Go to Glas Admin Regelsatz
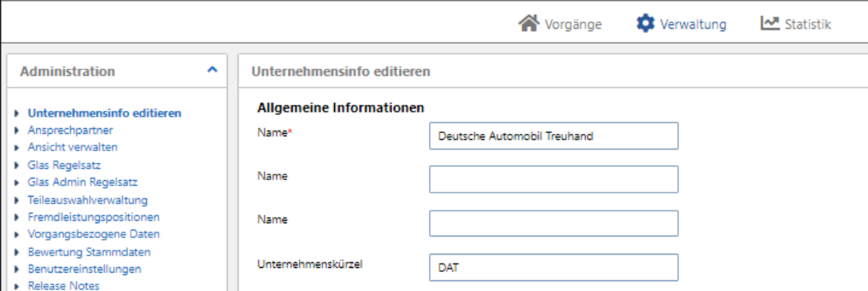This screenshot has height=291, width=868. coord(82,182)
